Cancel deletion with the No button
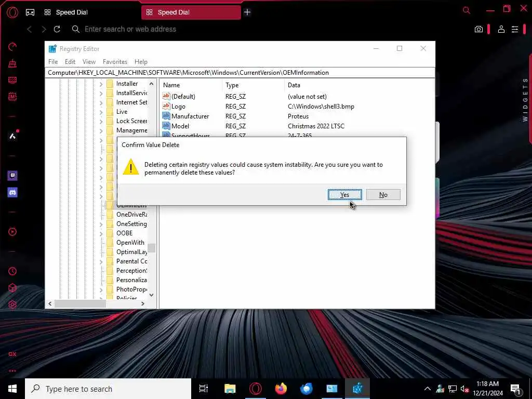532x399 pixels. coord(383,195)
